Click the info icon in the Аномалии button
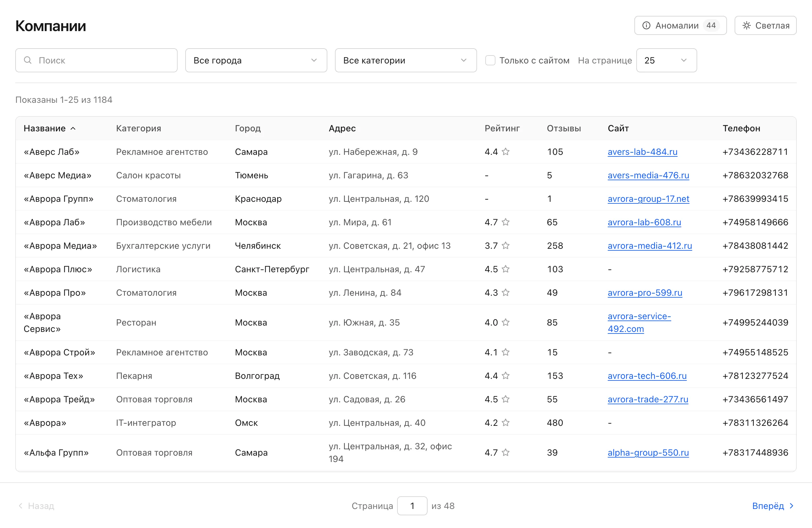This screenshot has width=812, height=528. coord(646,26)
